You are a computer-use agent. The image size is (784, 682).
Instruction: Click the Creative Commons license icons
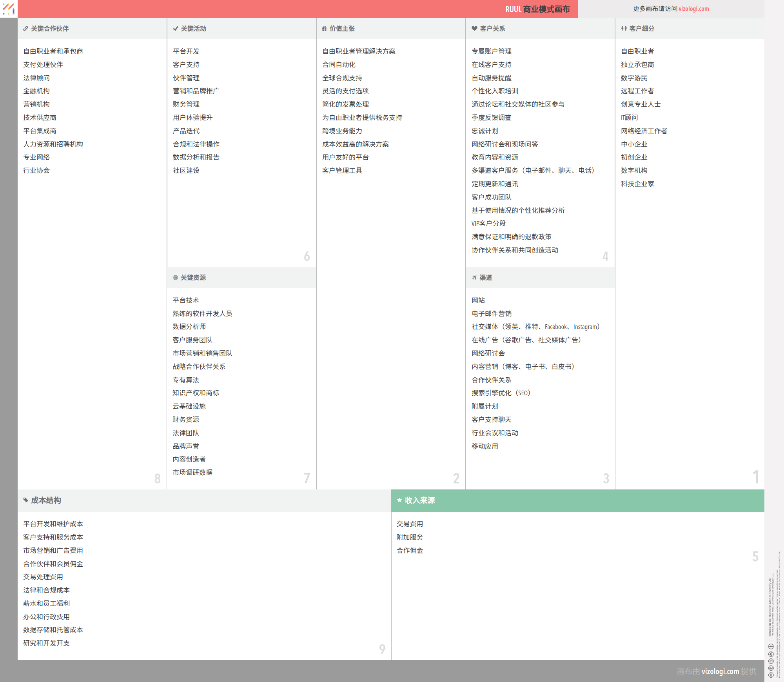pyautogui.click(x=771, y=660)
